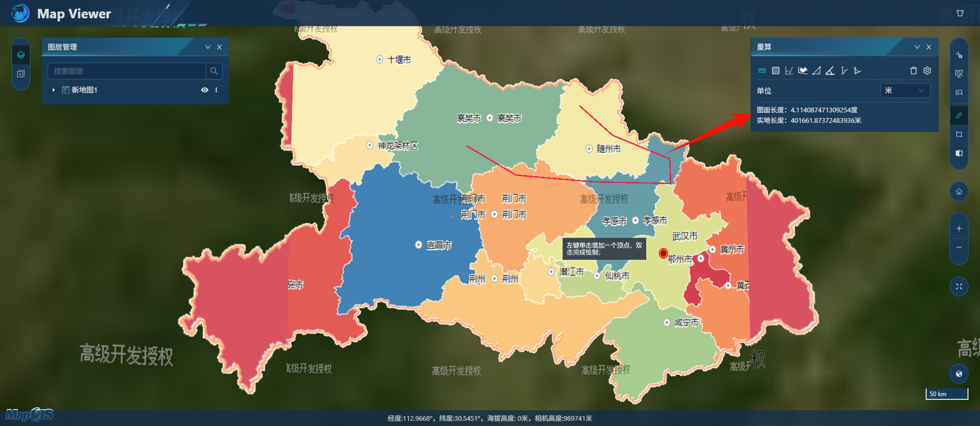This screenshot has width=980, height=426.
Task: Collapse the 图层管理 panel
Action: (207, 47)
